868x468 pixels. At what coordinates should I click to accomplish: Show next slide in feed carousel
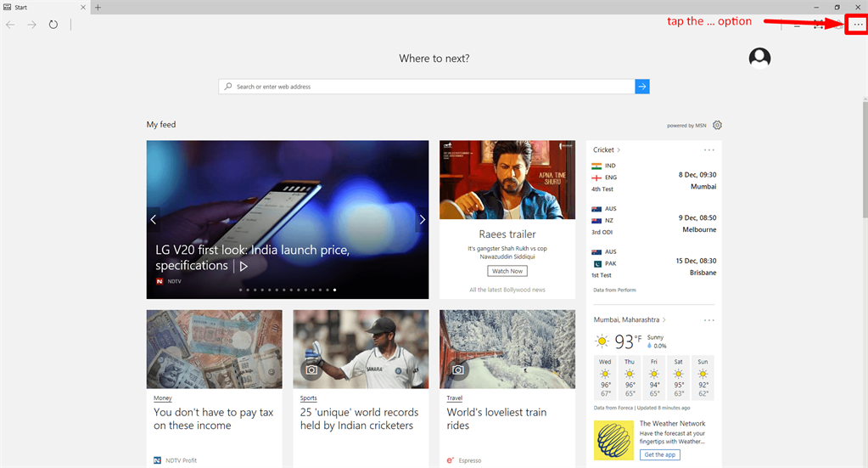pyautogui.click(x=422, y=219)
